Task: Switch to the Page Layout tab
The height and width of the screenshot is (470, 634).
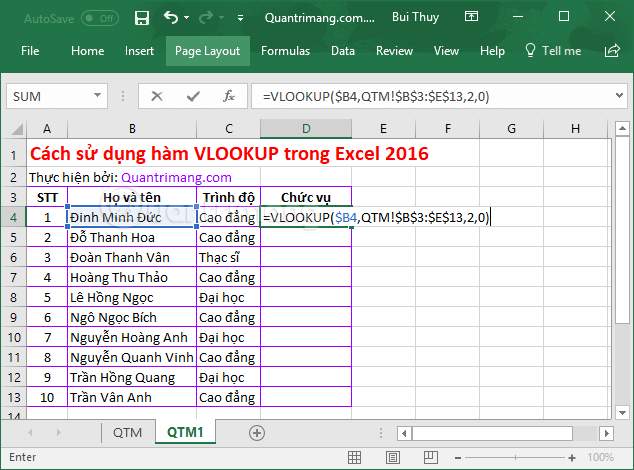Action: tap(207, 51)
